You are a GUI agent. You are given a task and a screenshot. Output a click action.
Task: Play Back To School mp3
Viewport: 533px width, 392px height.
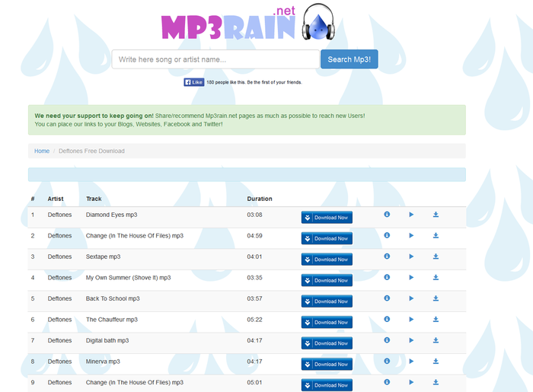pyautogui.click(x=411, y=298)
